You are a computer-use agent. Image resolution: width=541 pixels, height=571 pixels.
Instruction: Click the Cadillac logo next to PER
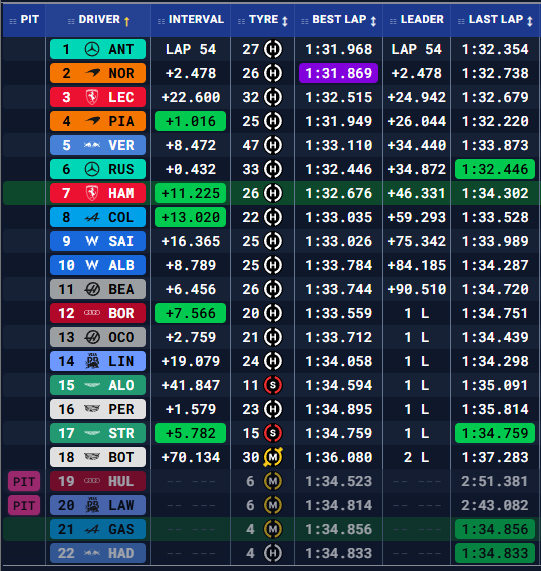point(92,409)
